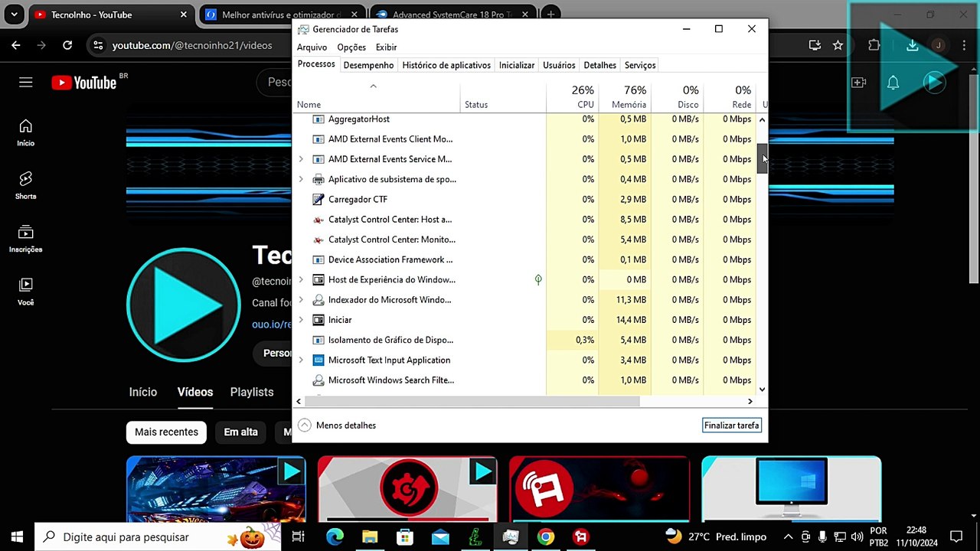Select the Mais recentes filter chip

[166, 432]
